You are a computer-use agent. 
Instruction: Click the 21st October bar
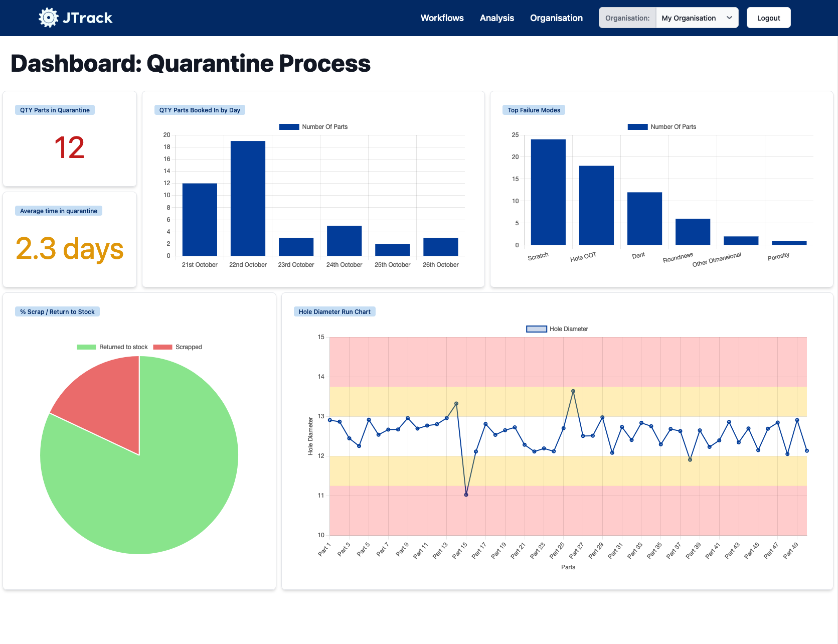pos(200,220)
